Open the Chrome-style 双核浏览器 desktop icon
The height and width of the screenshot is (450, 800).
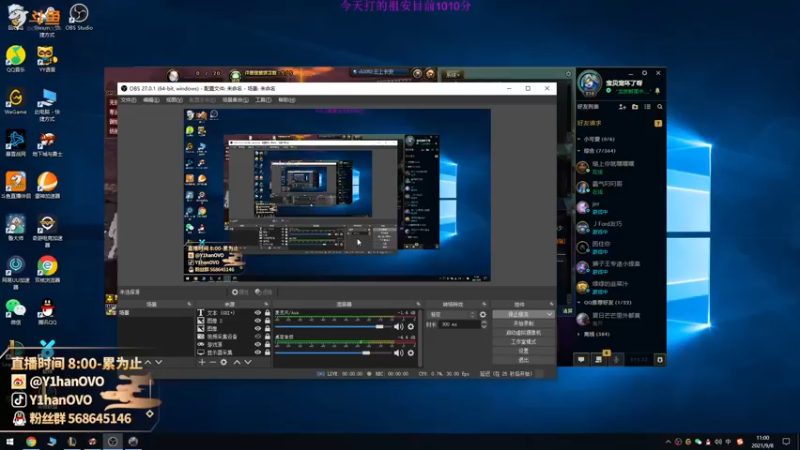[x=46, y=269]
